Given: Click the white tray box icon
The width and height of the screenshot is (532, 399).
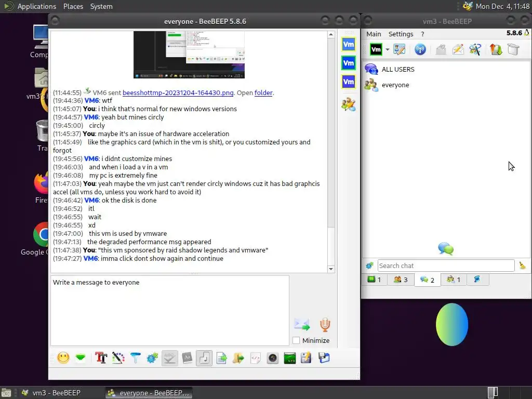Looking at the screenshot, I should [x=513, y=49].
